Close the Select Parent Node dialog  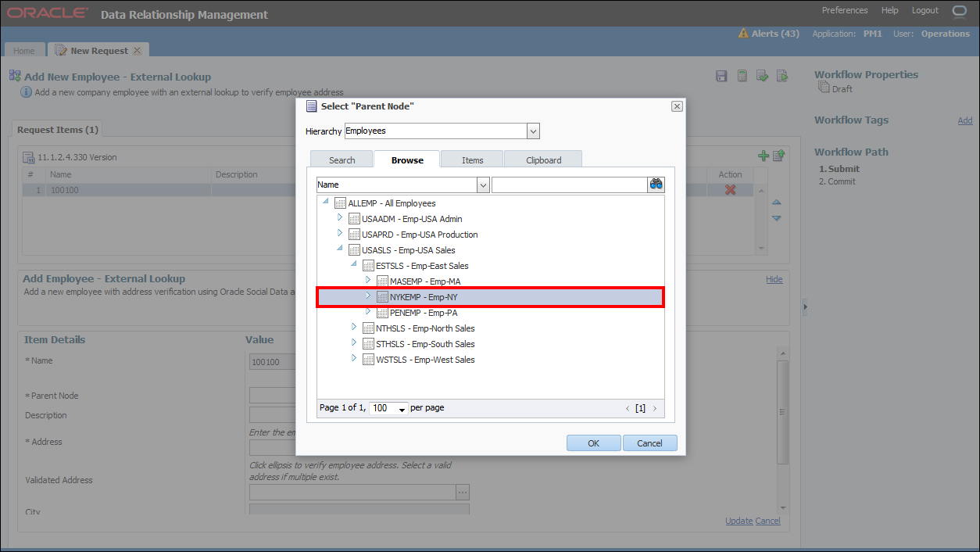click(x=677, y=106)
